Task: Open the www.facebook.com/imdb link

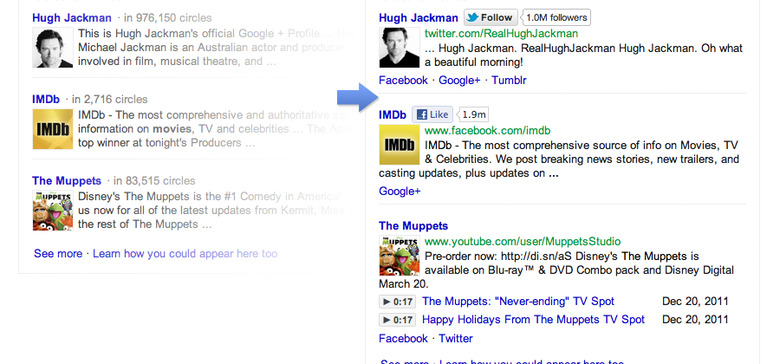Action: pyautogui.click(x=488, y=131)
